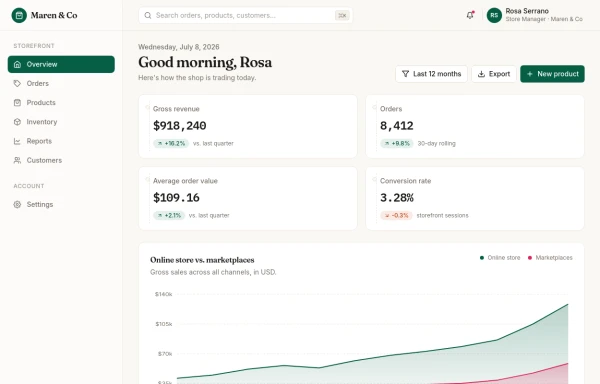
Task: Toggle the Marketplaces legend item
Action: pyautogui.click(x=550, y=258)
